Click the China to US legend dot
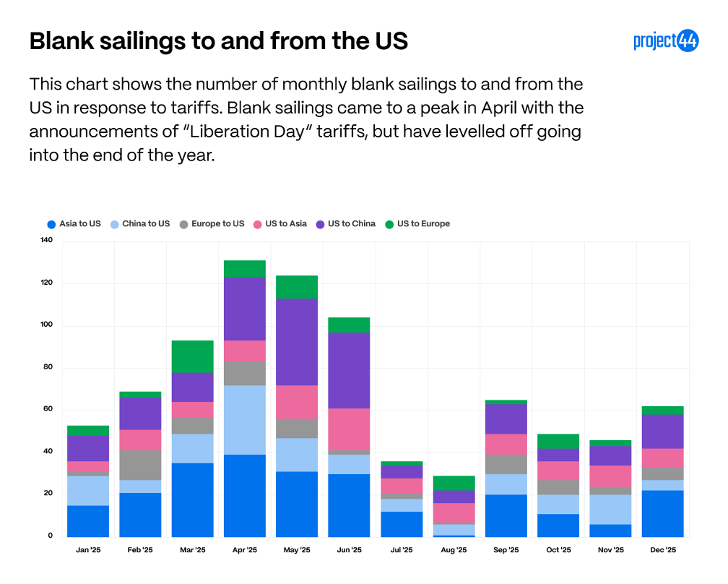 coord(113,224)
